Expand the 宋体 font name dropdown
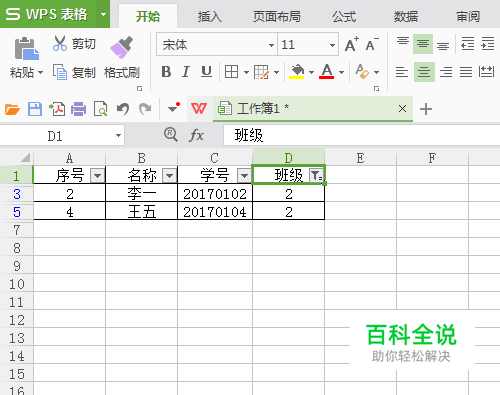 [271, 45]
